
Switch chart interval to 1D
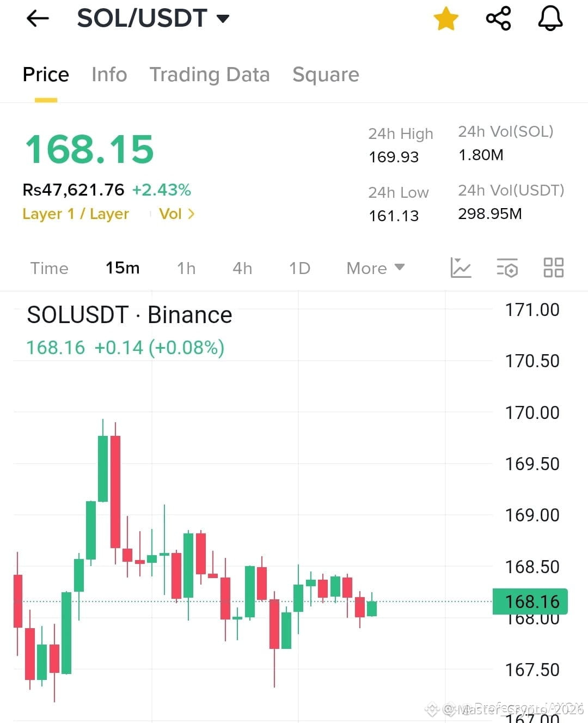[x=299, y=268]
